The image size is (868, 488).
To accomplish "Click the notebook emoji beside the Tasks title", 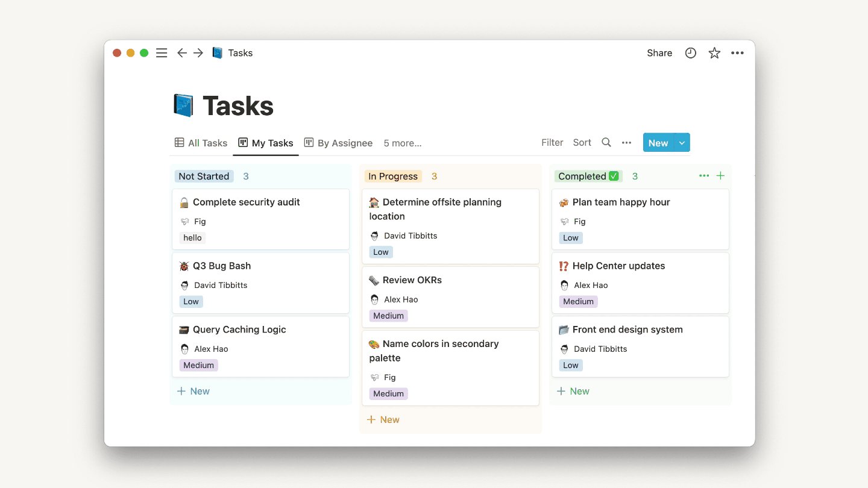I will pyautogui.click(x=183, y=104).
